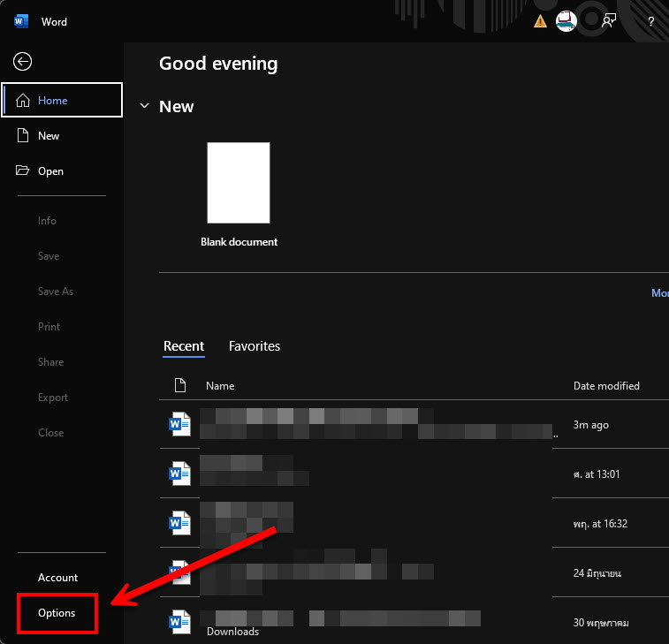Click the '3m ago' date text
Viewport: 669px width, 644px height.
pos(591,425)
